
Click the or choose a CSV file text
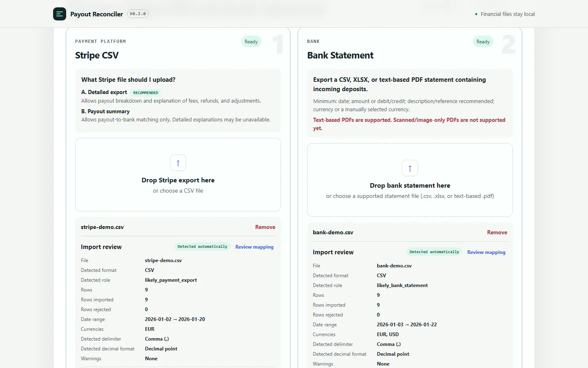click(178, 191)
